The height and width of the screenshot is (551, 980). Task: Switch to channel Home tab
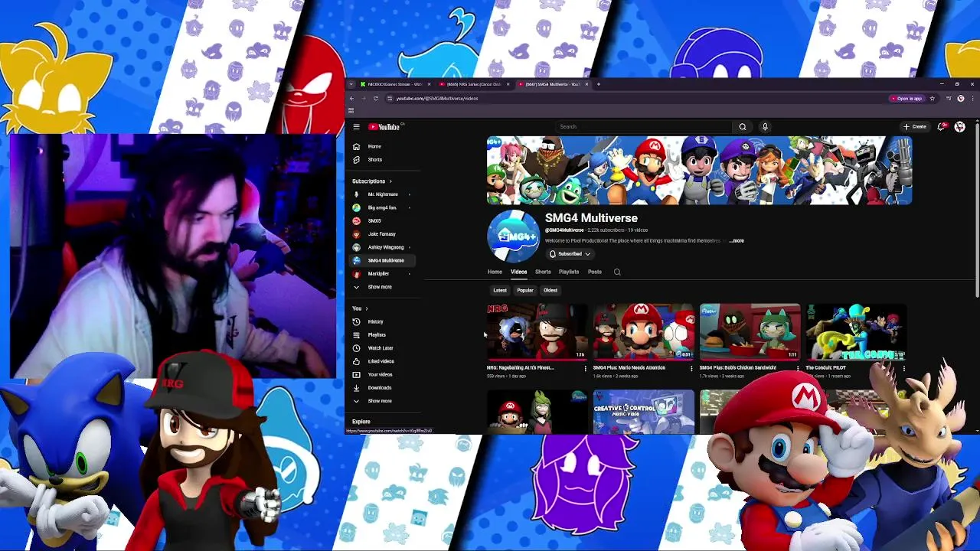click(x=495, y=272)
